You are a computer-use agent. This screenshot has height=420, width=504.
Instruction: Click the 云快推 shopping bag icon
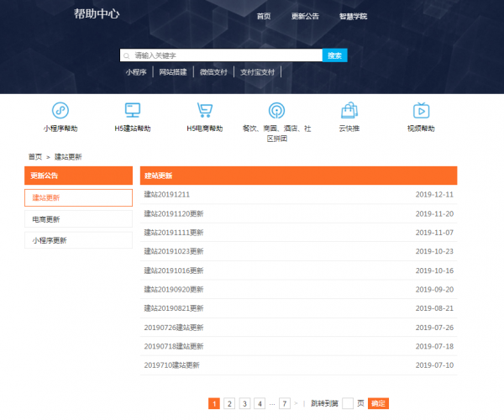[349, 110]
